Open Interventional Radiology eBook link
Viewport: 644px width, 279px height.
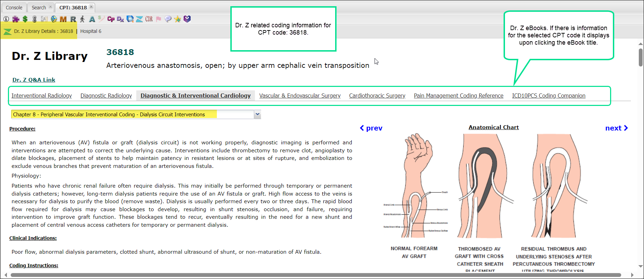click(x=42, y=96)
